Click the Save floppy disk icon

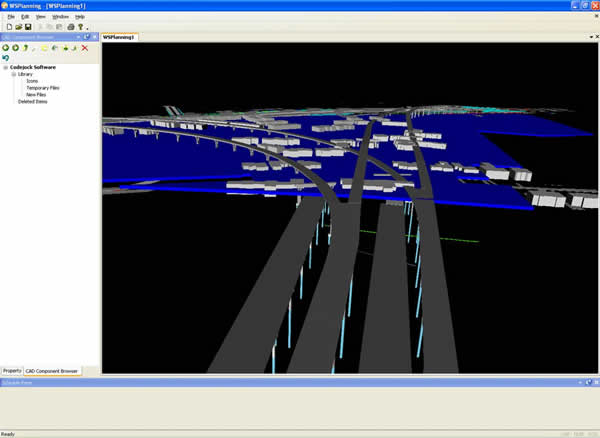click(x=28, y=27)
